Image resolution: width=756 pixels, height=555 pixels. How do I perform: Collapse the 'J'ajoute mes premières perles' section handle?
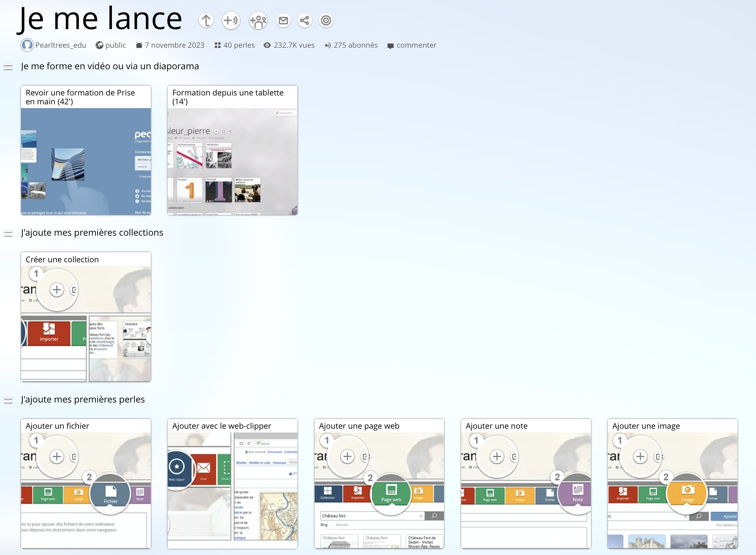point(8,400)
